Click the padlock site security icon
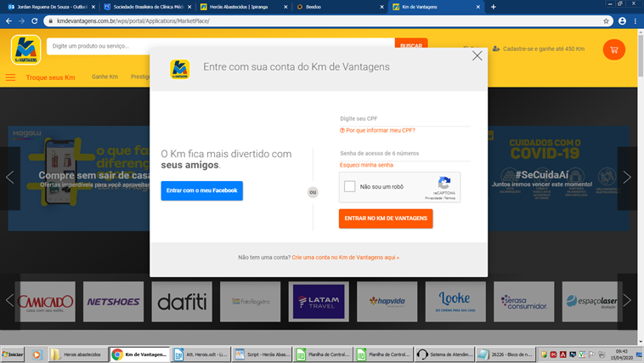 coord(50,21)
